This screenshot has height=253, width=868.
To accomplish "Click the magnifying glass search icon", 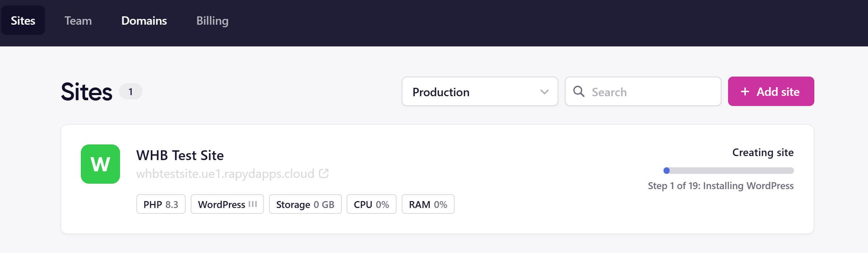I will [579, 91].
